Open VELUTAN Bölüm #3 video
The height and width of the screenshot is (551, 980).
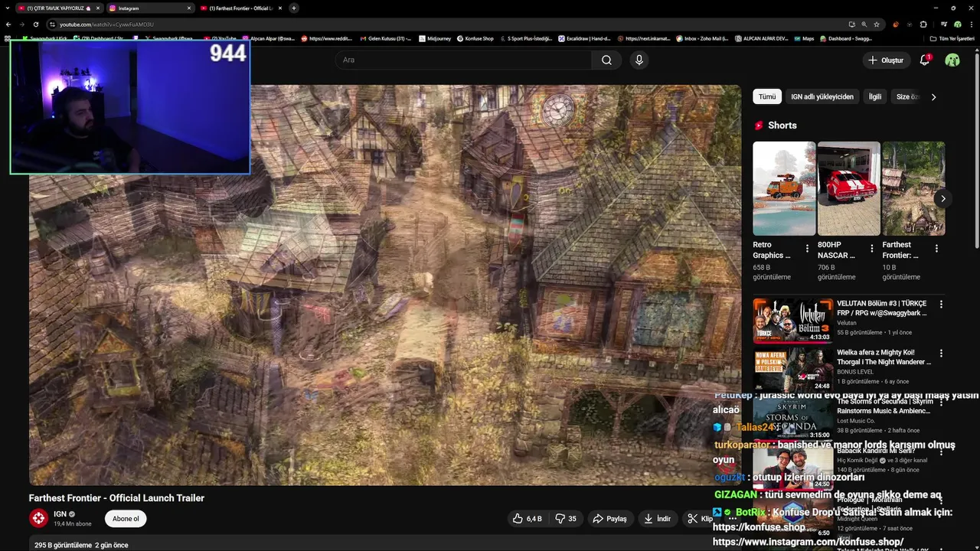pyautogui.click(x=793, y=321)
